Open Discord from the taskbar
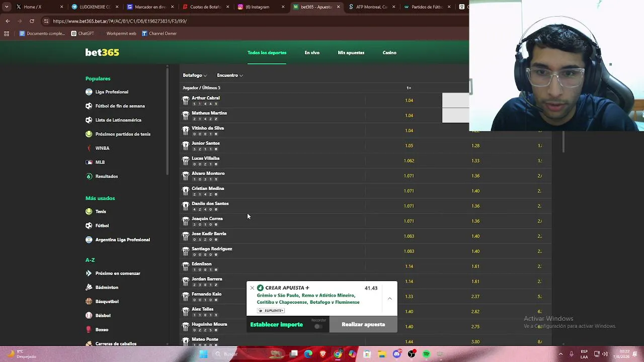This screenshot has height=362, width=644. 397,354
